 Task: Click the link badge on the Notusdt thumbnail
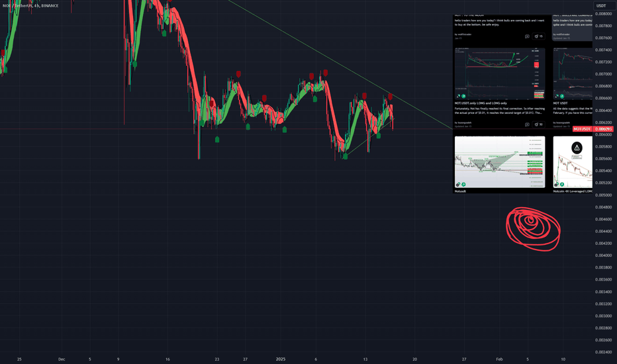tap(458, 184)
